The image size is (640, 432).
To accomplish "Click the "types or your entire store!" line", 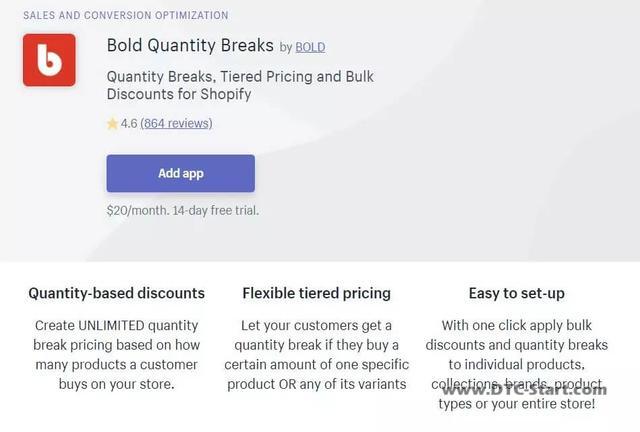I will tap(517, 404).
